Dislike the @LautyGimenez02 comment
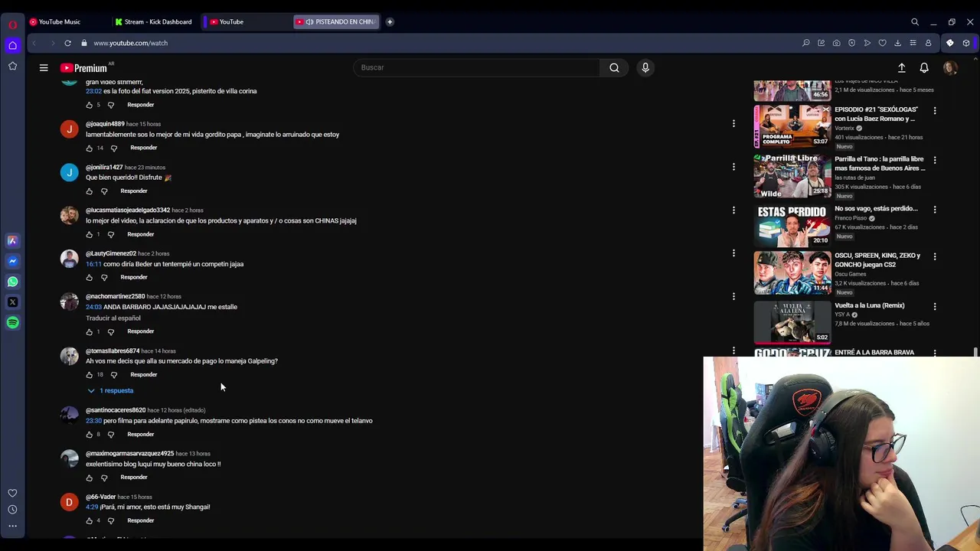The width and height of the screenshot is (980, 551). (x=104, y=278)
